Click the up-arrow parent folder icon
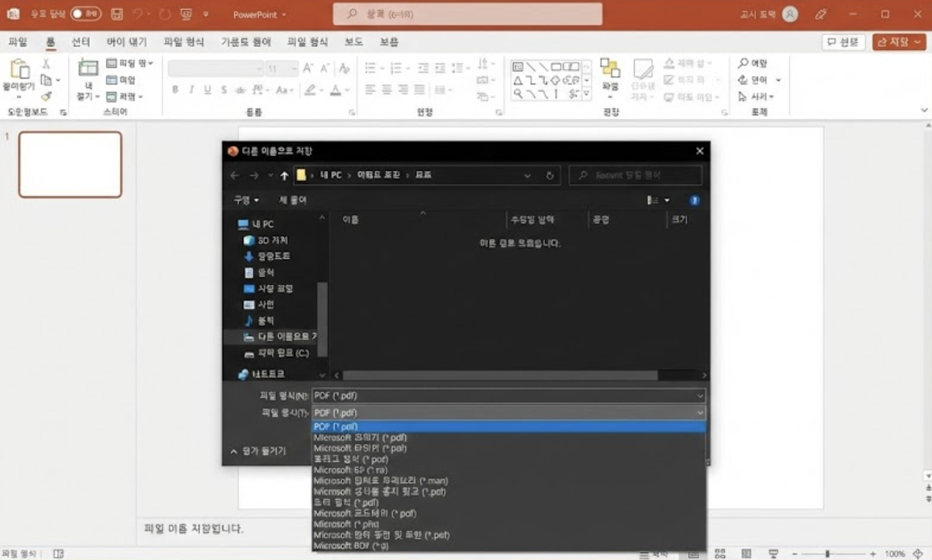The height and width of the screenshot is (560, 932). [284, 176]
